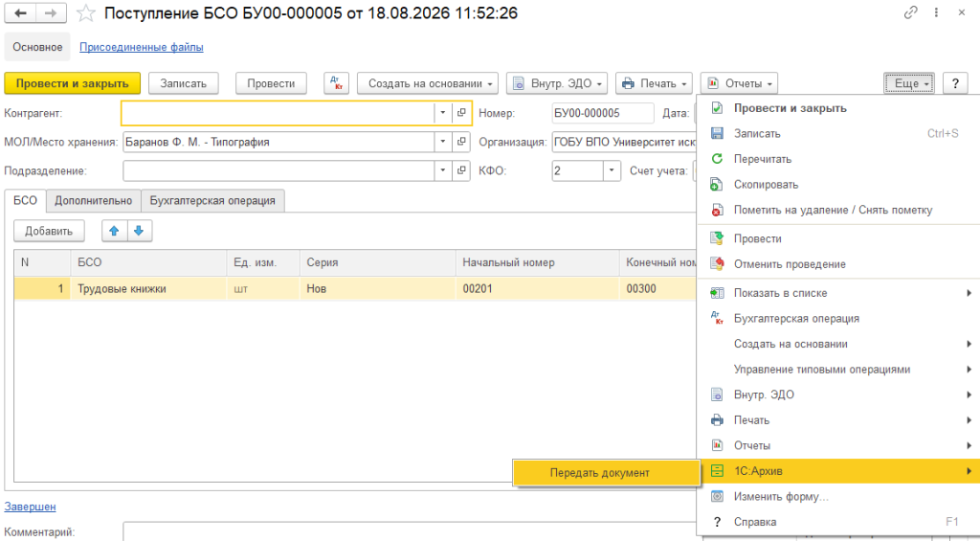980x541 pixels.
Task: Expand Создать на основании menu entry
Action: tap(838, 344)
